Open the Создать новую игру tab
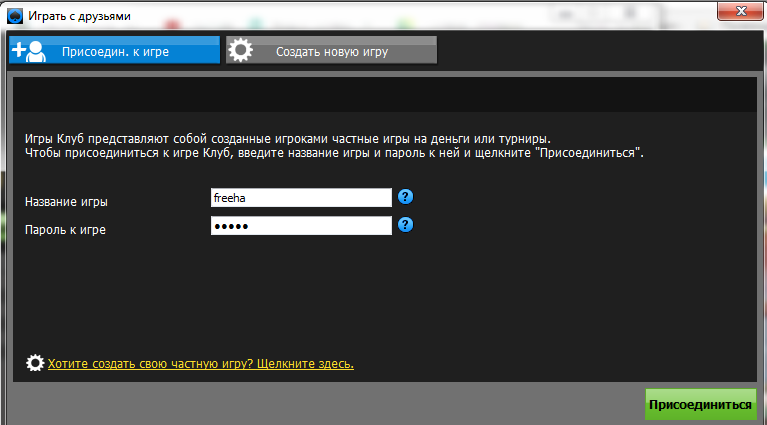The width and height of the screenshot is (767, 425). [332, 50]
